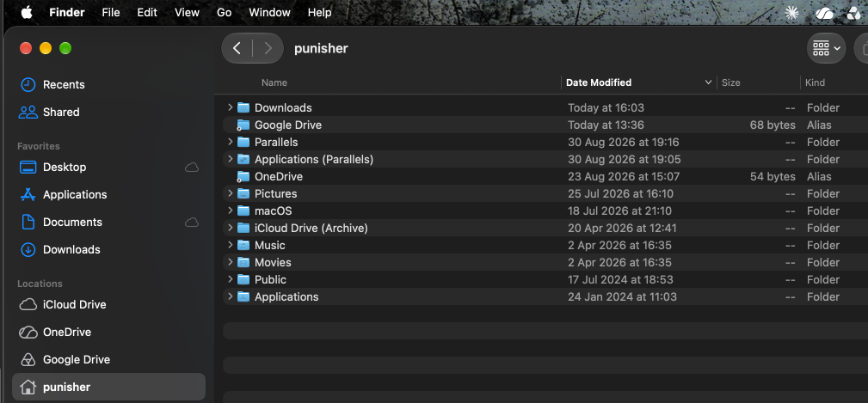
Task: Click the starburst menu bar icon
Action: coord(792,13)
